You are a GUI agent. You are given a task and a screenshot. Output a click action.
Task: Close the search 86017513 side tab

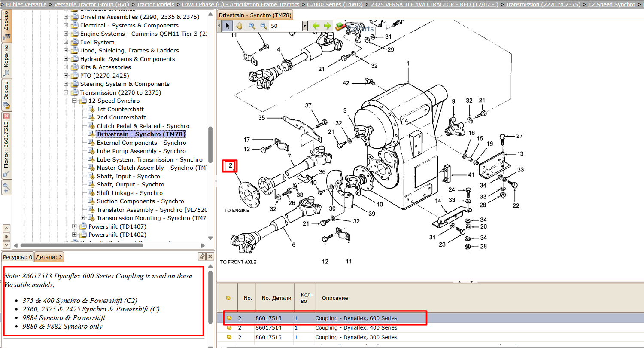[x=6, y=116]
